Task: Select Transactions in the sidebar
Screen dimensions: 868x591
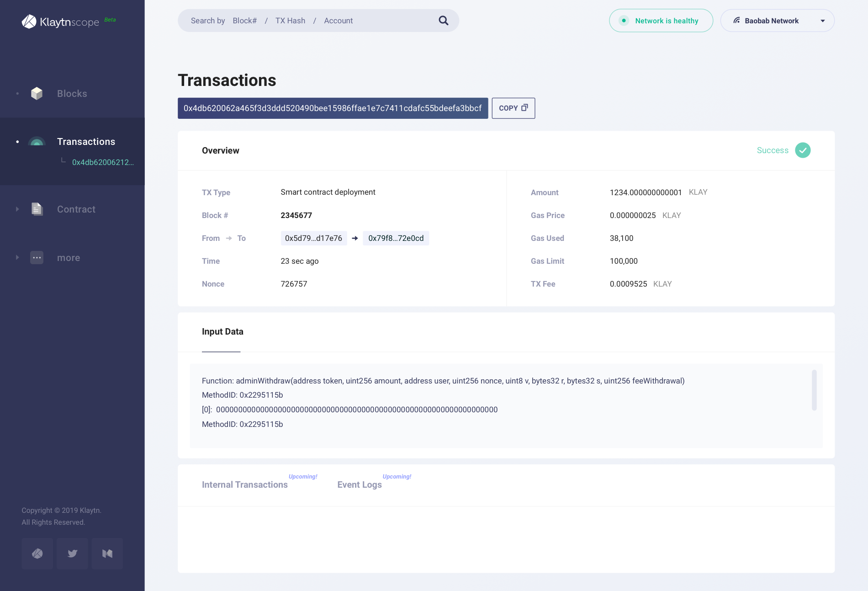Action: [86, 142]
